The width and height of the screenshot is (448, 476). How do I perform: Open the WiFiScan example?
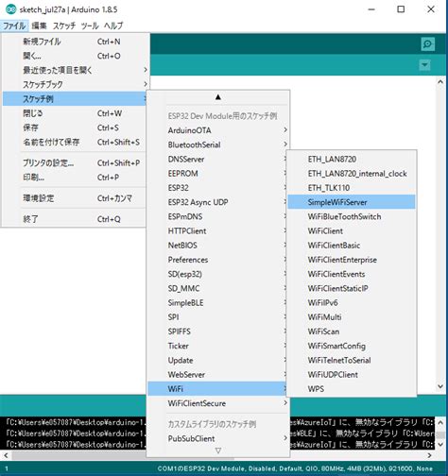(352, 331)
